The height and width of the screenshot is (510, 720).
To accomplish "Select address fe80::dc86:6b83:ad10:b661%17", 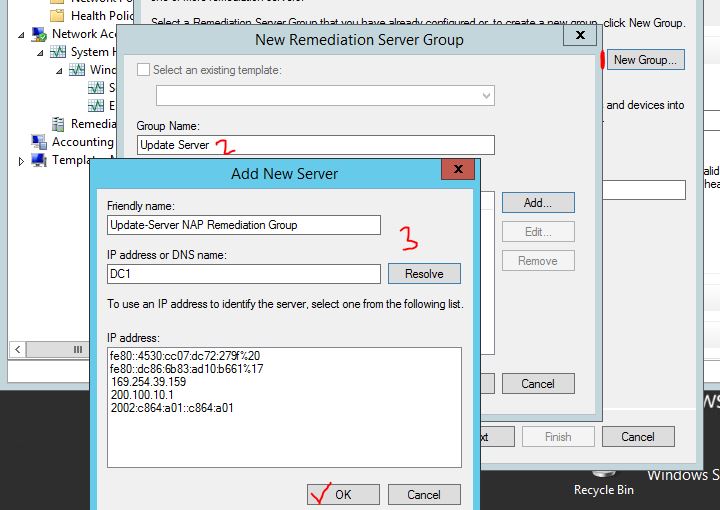I will click(x=186, y=369).
